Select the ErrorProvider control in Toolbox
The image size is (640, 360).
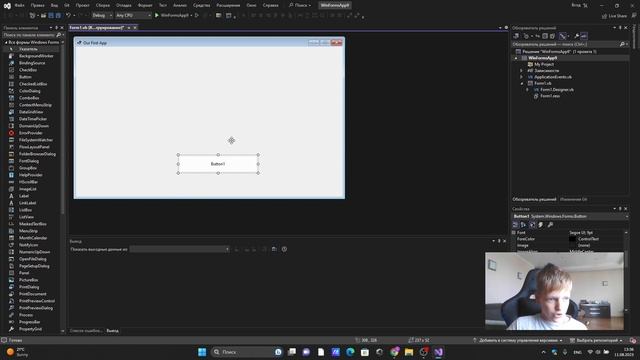[31, 133]
